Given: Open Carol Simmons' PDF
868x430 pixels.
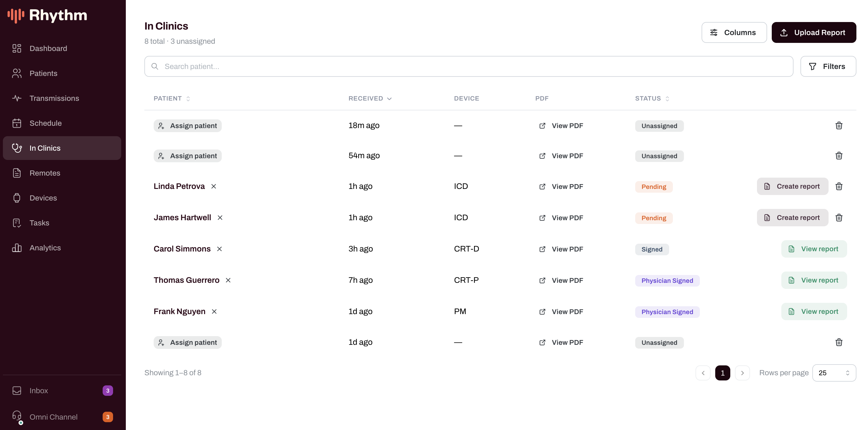Looking at the screenshot, I should coord(561,249).
